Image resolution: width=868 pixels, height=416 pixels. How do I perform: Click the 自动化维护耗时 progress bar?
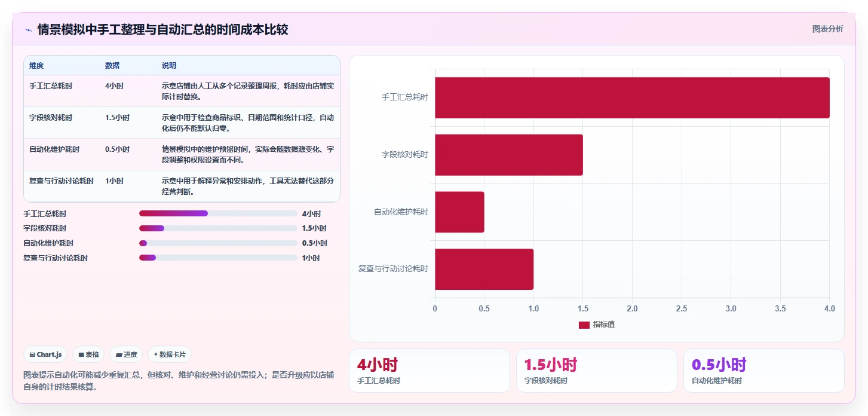(x=218, y=243)
